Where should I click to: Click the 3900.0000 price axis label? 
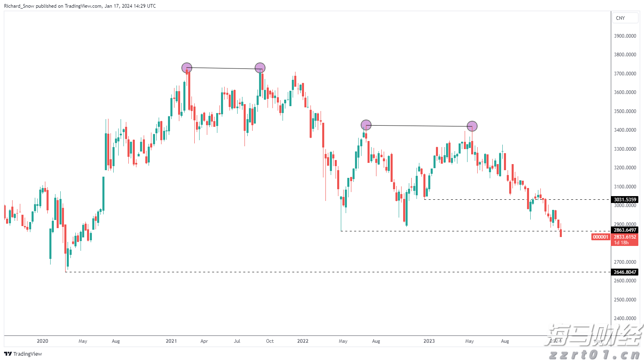[625, 36]
